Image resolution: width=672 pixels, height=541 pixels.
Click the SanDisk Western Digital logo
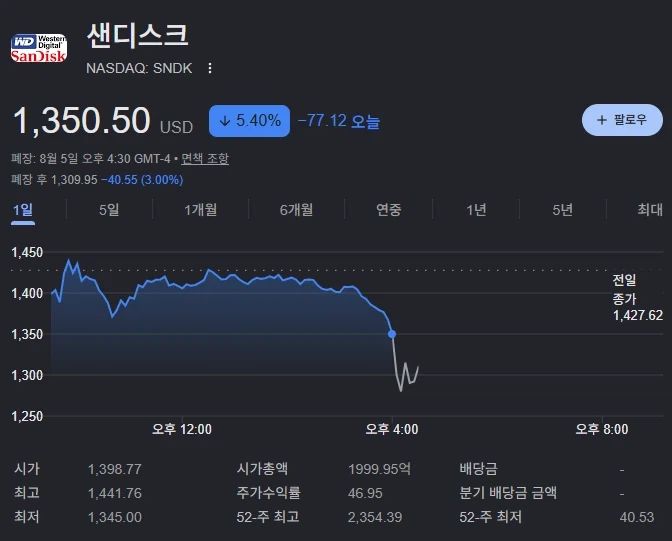click(x=39, y=48)
